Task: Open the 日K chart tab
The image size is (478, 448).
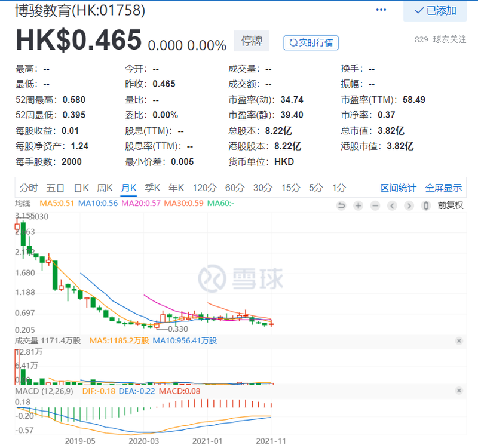Action: [x=81, y=188]
